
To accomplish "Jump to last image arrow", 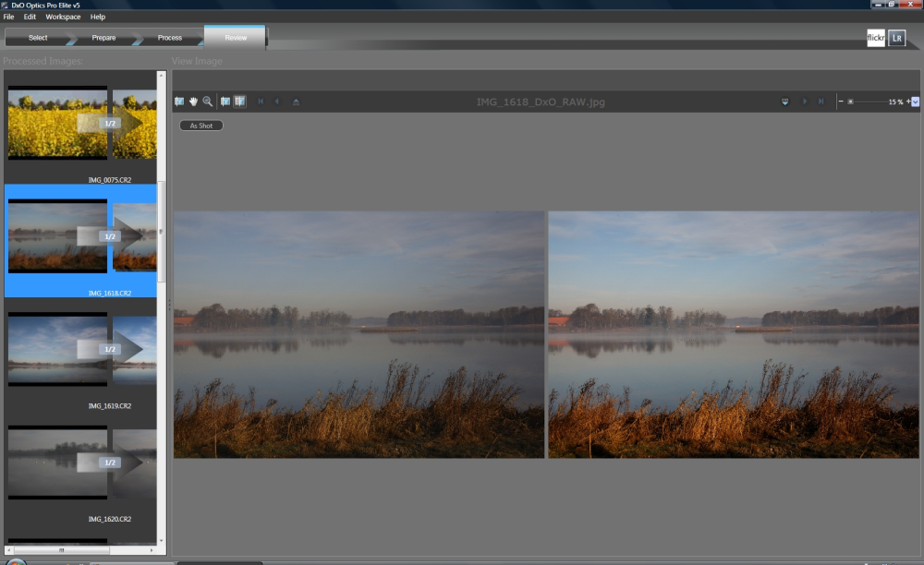I will click(x=821, y=102).
